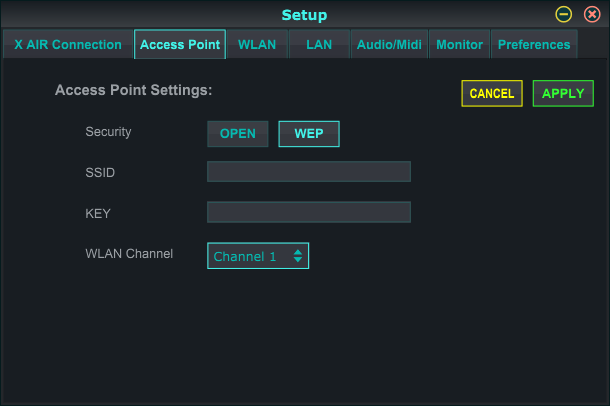Switch to the Monitor tab
610x406 pixels.
point(460,44)
